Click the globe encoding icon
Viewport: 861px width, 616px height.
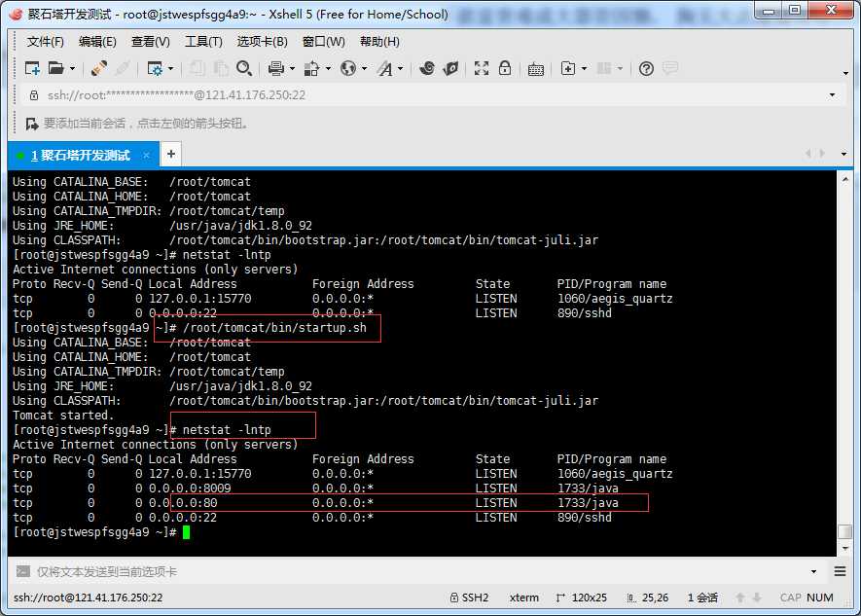click(347, 68)
